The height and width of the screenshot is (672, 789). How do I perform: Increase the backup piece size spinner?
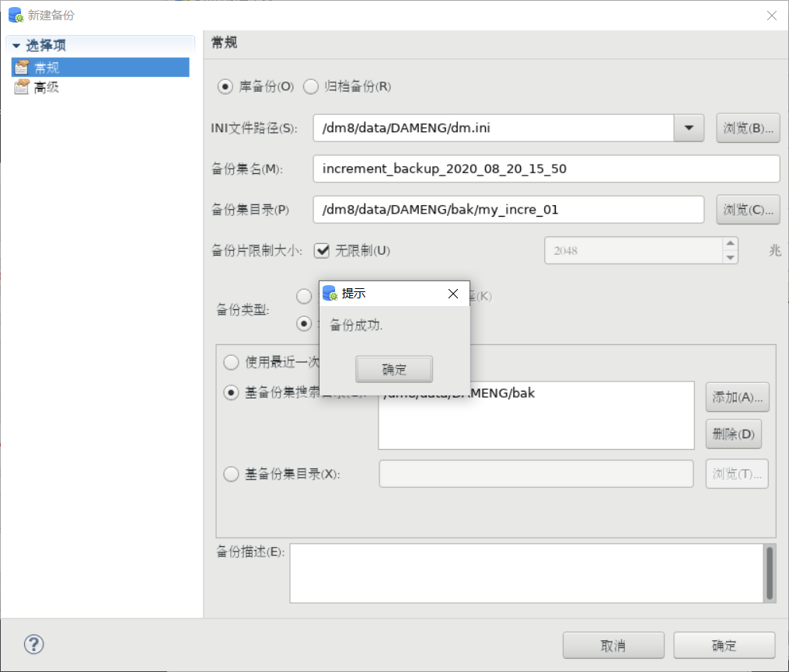[730, 243]
